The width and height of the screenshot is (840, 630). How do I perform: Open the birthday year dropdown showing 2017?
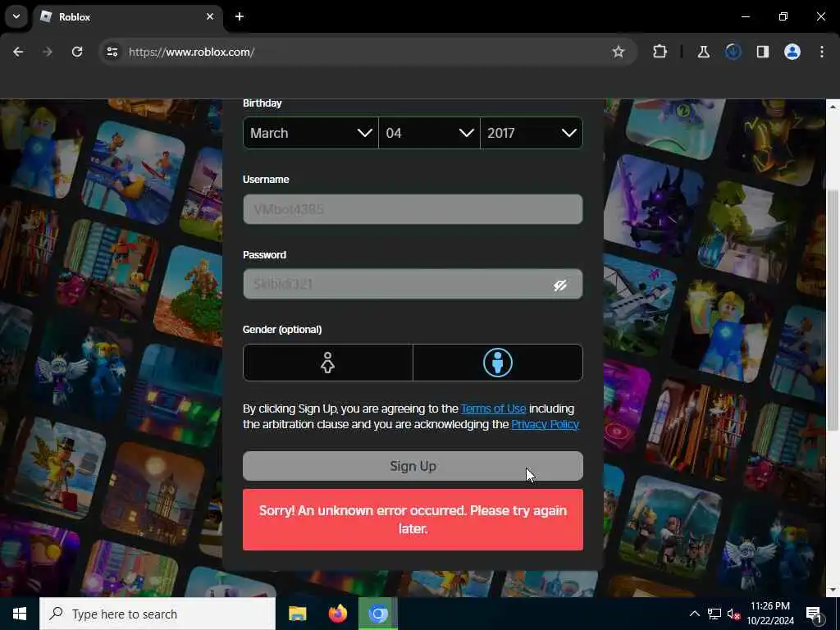click(532, 133)
